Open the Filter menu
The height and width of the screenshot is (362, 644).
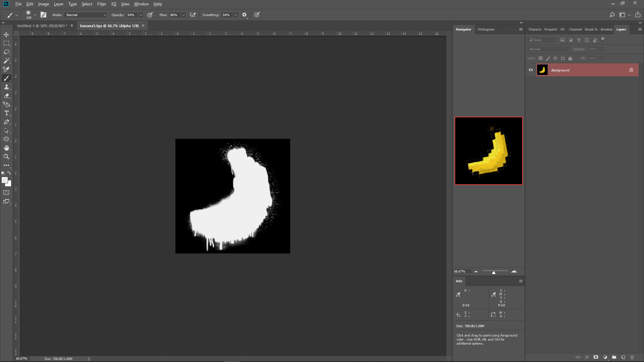[x=102, y=4]
